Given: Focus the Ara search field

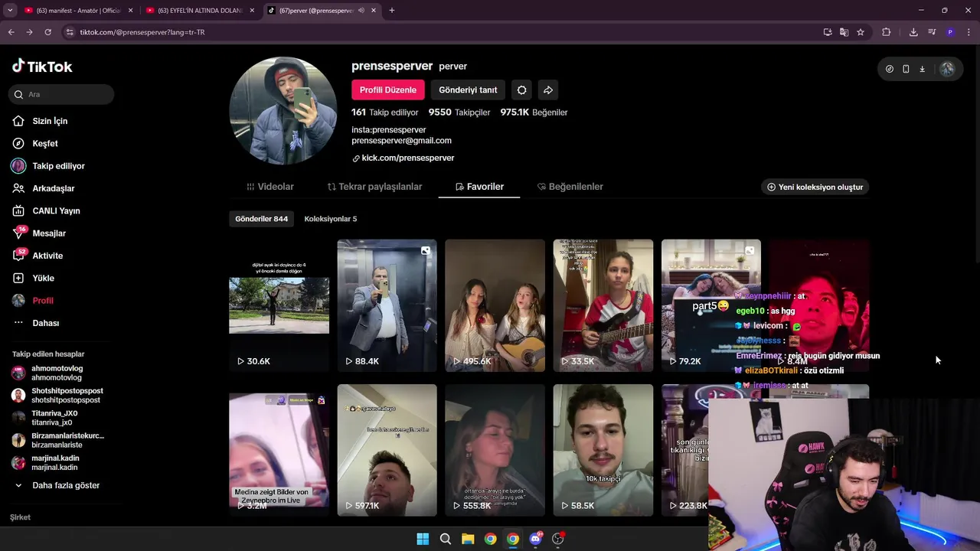Looking at the screenshot, I should pyautogui.click(x=61, y=94).
